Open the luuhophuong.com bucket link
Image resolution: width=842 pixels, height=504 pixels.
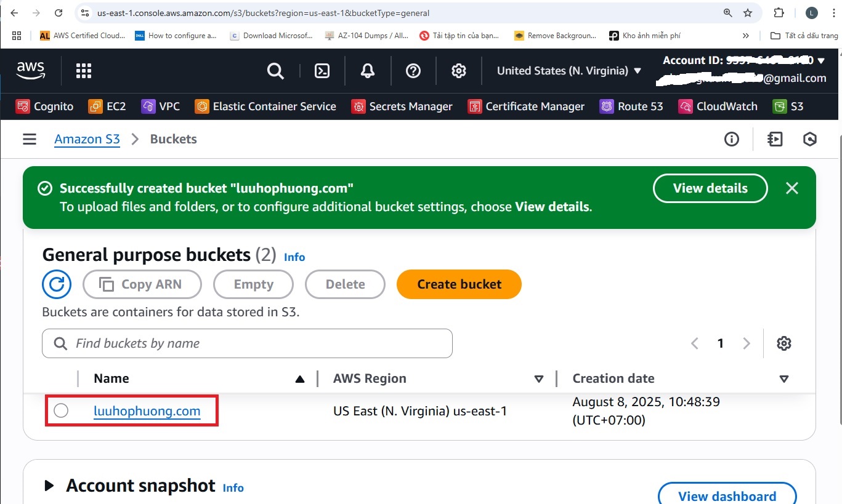click(x=147, y=411)
